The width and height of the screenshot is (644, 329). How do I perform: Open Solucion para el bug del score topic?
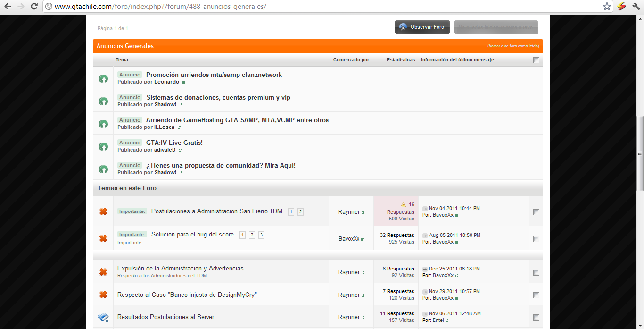192,234
